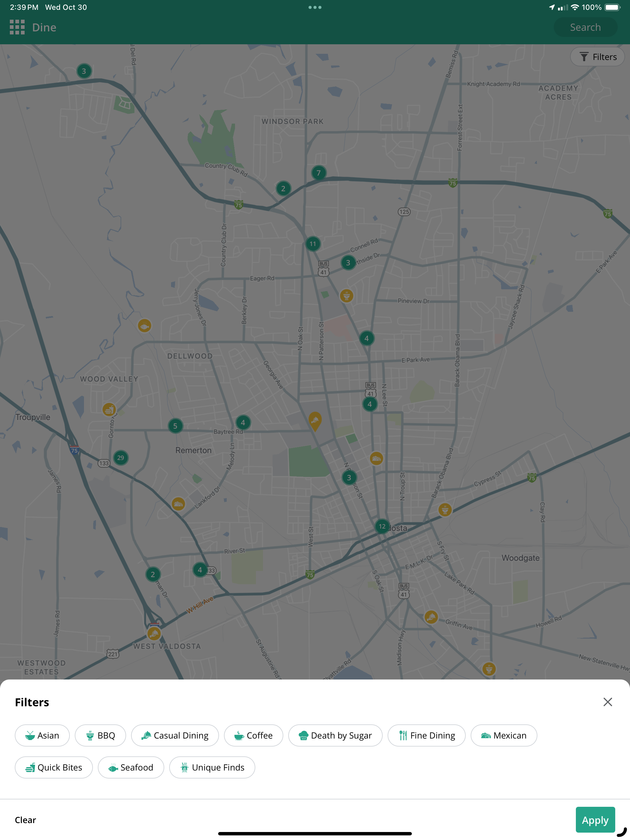Tap the Woodgate map label

pyautogui.click(x=520, y=558)
